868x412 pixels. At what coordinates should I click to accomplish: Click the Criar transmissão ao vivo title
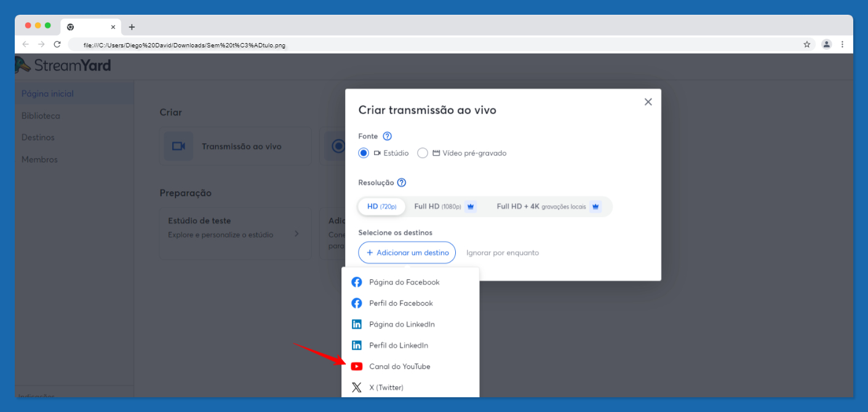pos(428,111)
